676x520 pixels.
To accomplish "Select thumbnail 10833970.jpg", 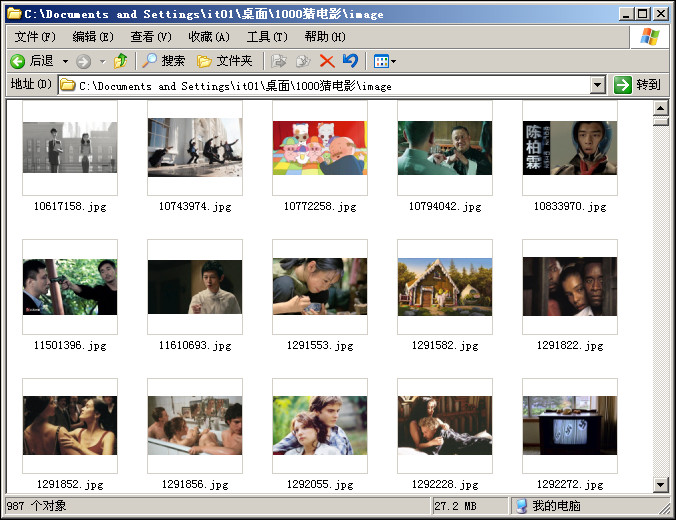I will click(570, 147).
